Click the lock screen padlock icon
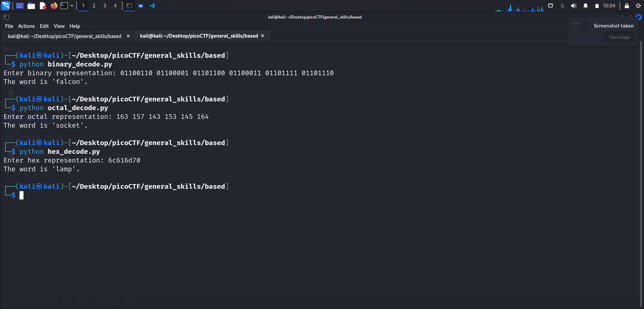644x309 pixels. coord(627,6)
